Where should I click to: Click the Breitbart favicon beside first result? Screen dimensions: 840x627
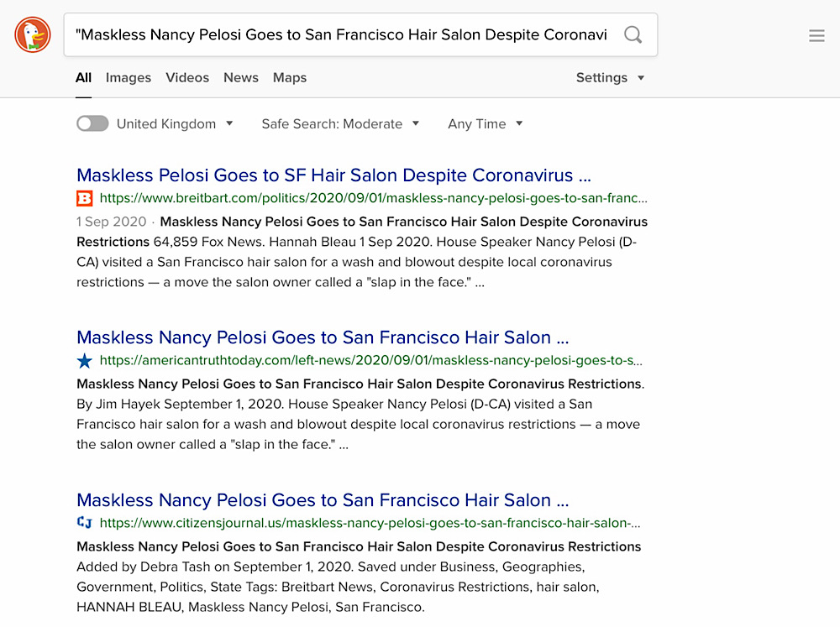pos(85,199)
